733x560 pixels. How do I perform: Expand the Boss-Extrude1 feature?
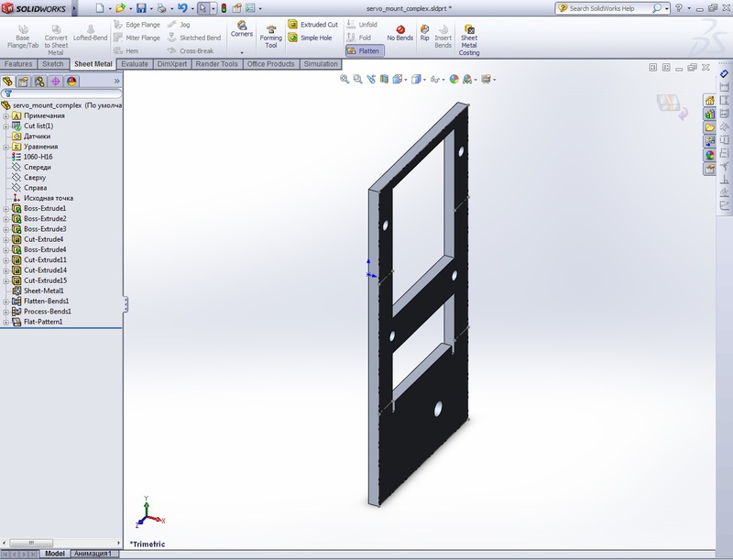tap(5, 208)
